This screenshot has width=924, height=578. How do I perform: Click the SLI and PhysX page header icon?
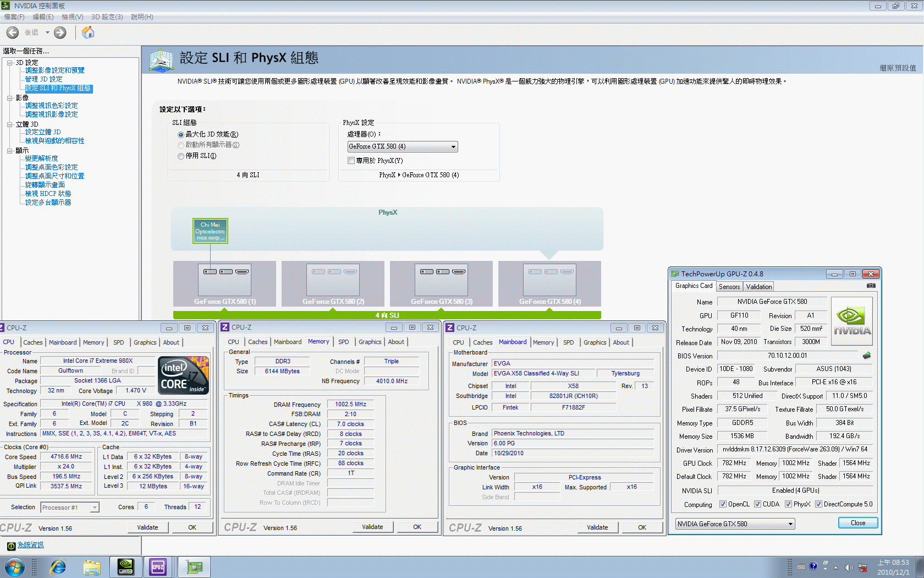tap(161, 60)
